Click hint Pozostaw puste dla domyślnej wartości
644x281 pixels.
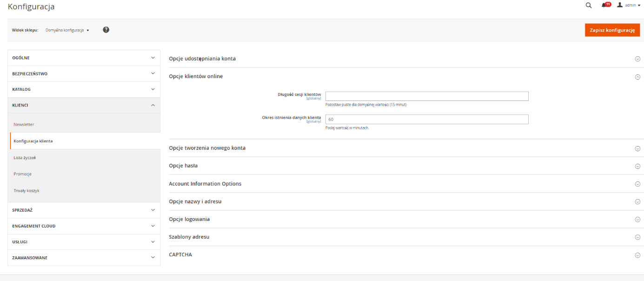tap(366, 105)
